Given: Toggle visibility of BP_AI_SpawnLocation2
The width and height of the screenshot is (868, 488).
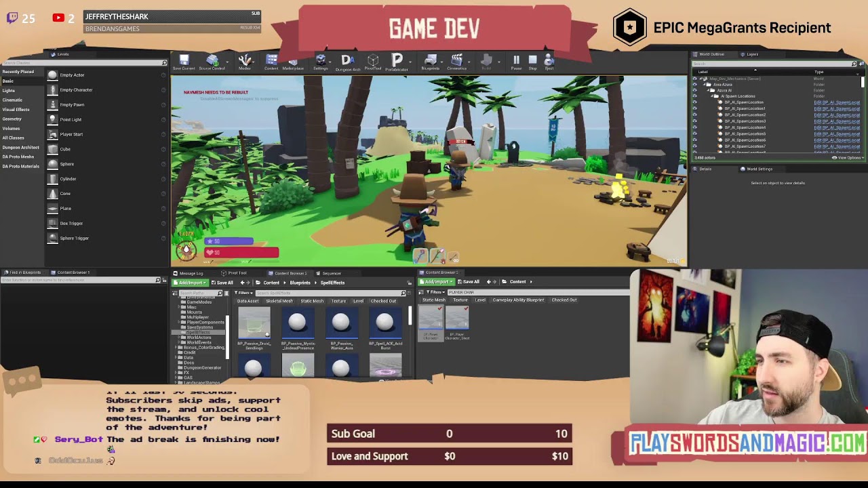Looking at the screenshot, I should click(x=694, y=115).
